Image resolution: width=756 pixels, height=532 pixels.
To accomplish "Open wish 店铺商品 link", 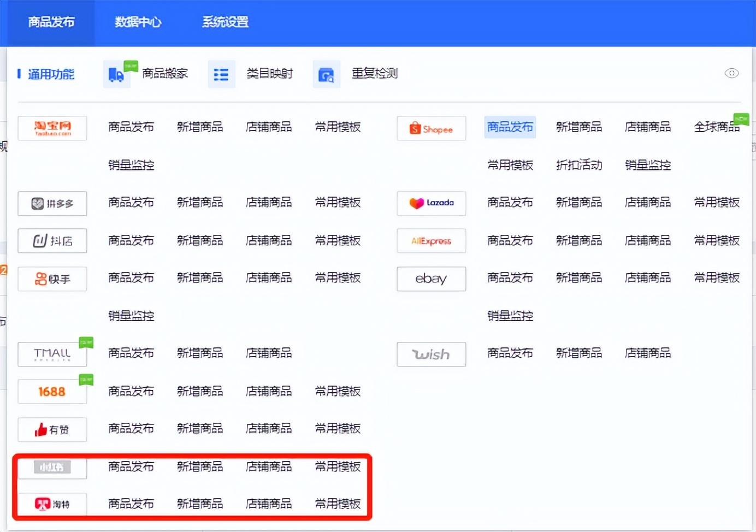I will pyautogui.click(x=648, y=353).
